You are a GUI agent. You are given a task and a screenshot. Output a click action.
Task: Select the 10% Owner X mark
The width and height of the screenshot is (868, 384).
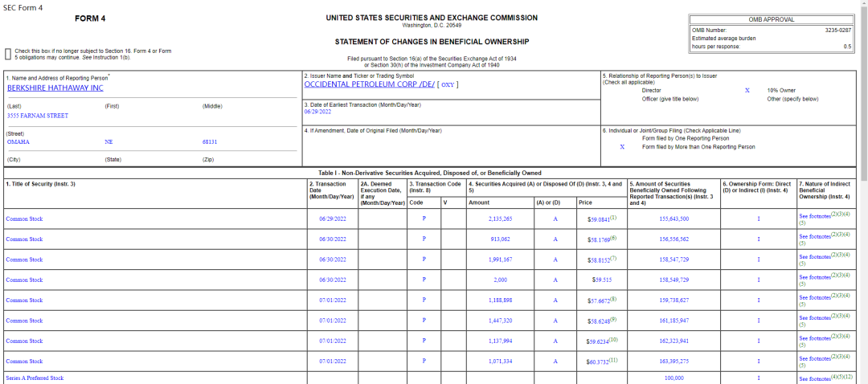tap(747, 90)
